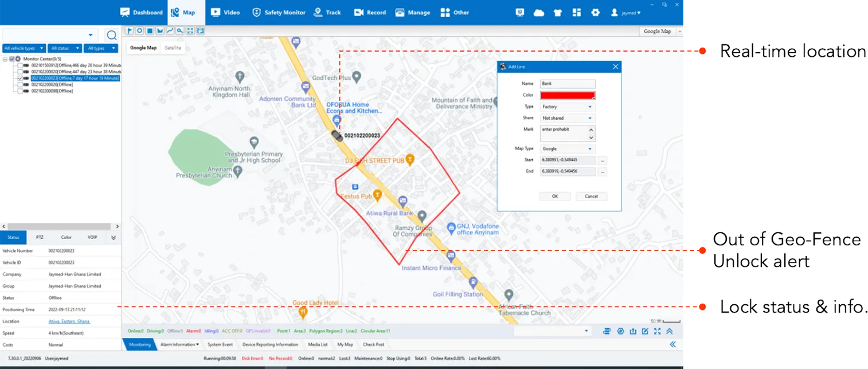Select the line drawing map tool
The width and height of the screenshot is (868, 369).
tap(170, 30)
